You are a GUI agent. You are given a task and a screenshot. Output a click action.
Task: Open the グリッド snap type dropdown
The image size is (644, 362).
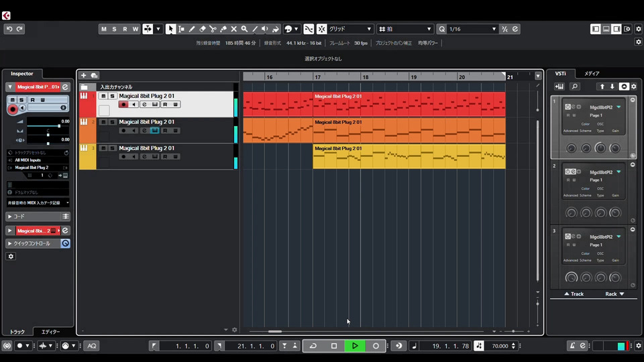tap(350, 29)
